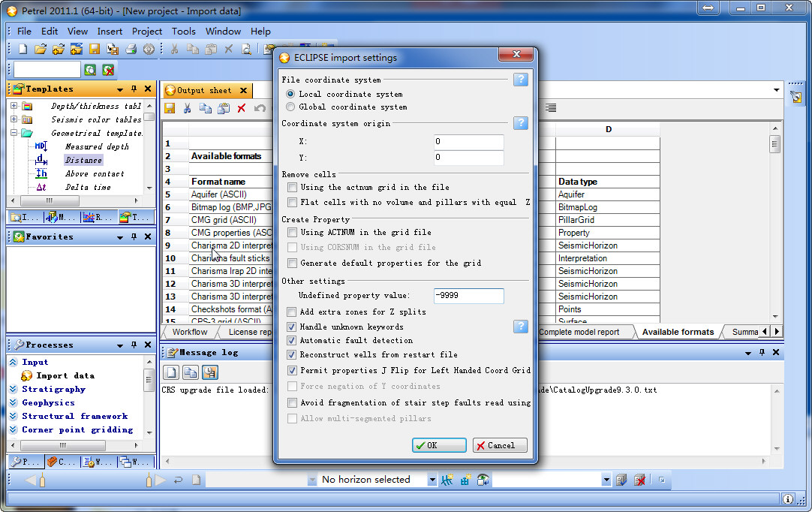
Task: Expand the Geophysics process group
Action: click(x=14, y=402)
